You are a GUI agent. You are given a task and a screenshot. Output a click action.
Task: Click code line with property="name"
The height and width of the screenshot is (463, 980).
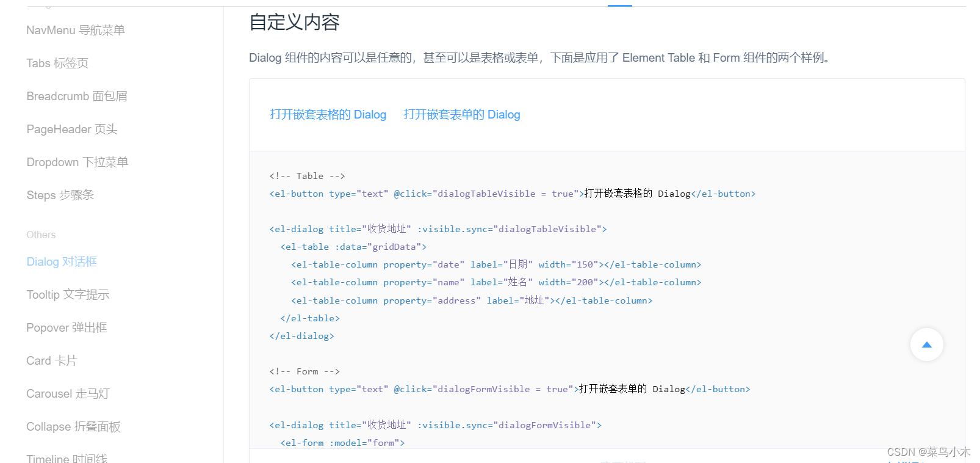tap(496, 282)
